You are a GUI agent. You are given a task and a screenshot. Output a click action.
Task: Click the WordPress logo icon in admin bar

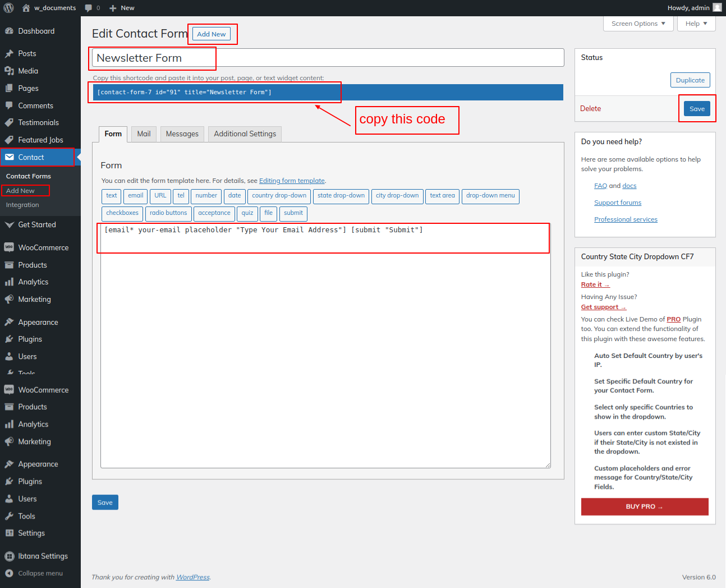(8, 8)
